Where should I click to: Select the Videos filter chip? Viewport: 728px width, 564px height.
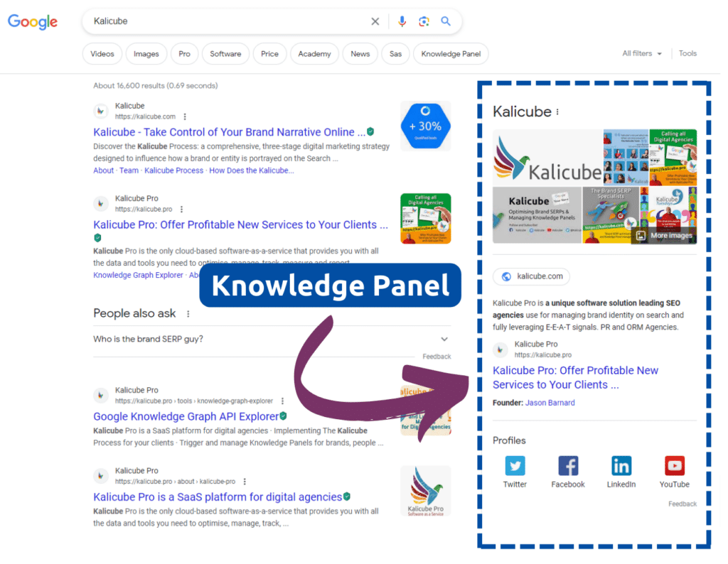(102, 54)
